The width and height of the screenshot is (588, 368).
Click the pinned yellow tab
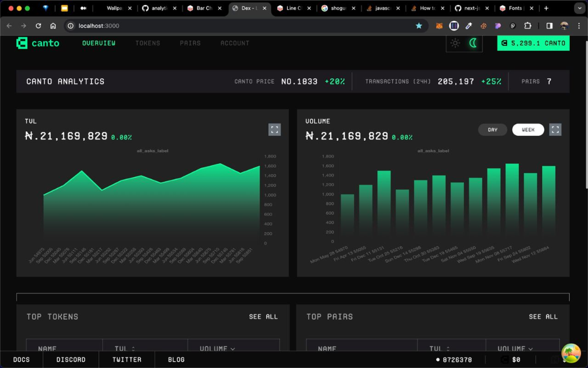[64, 8]
